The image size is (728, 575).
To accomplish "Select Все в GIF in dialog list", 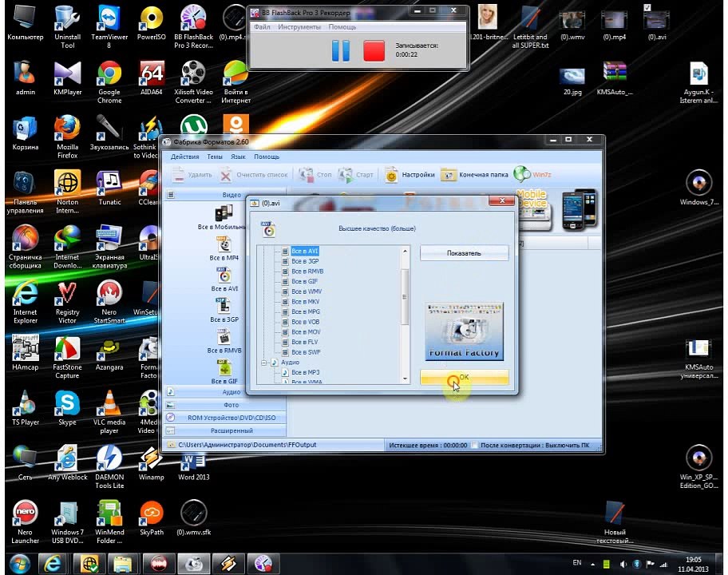I will click(304, 281).
